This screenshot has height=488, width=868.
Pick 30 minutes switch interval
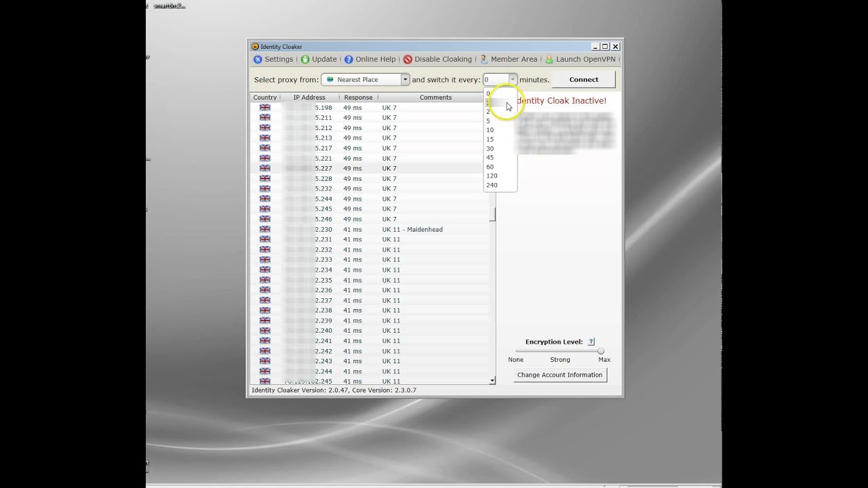coord(500,148)
